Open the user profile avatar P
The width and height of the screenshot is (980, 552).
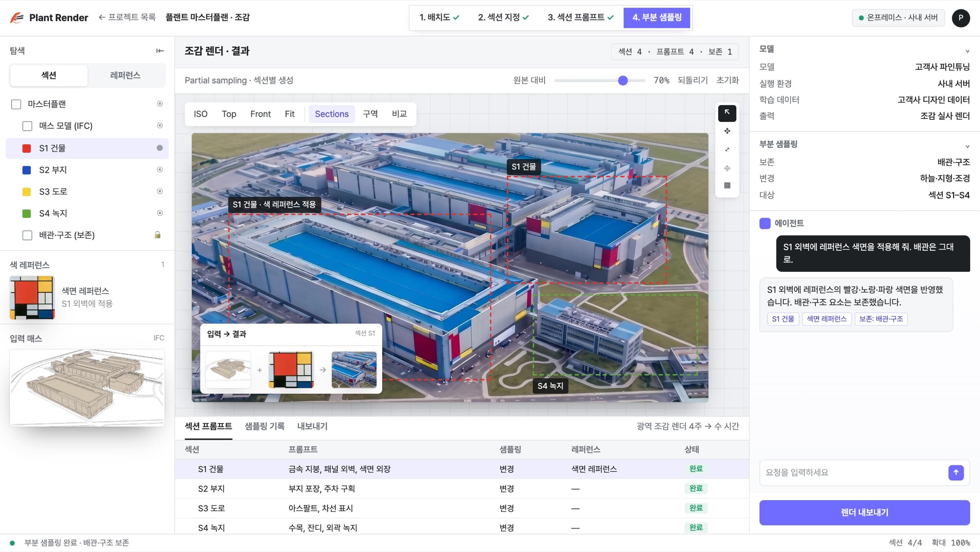click(x=961, y=18)
